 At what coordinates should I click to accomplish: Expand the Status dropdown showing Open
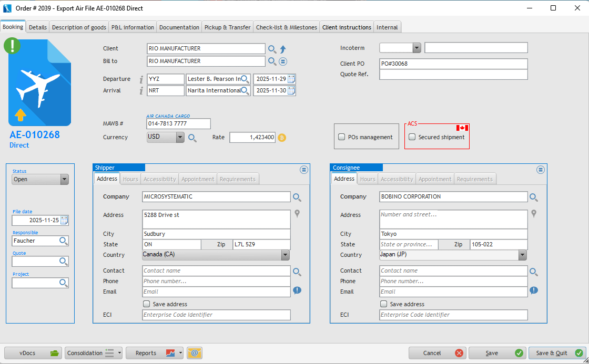(x=64, y=180)
